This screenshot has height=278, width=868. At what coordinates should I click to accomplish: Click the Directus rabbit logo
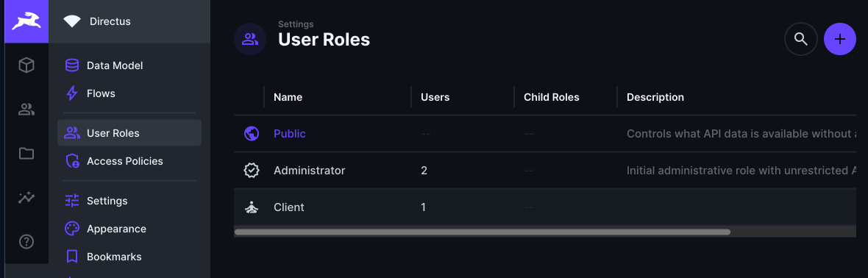26,21
